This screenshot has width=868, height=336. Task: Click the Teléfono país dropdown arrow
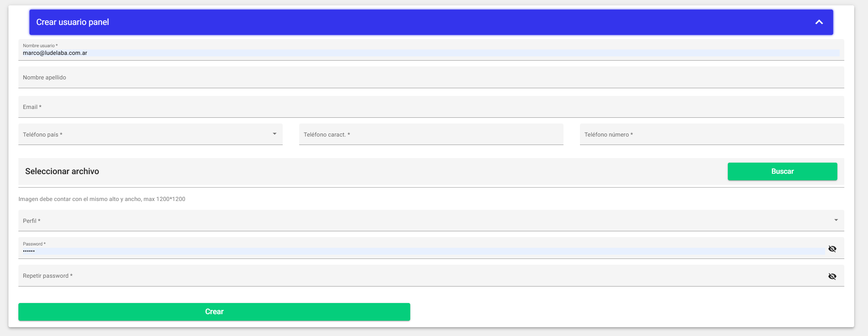pyautogui.click(x=275, y=134)
